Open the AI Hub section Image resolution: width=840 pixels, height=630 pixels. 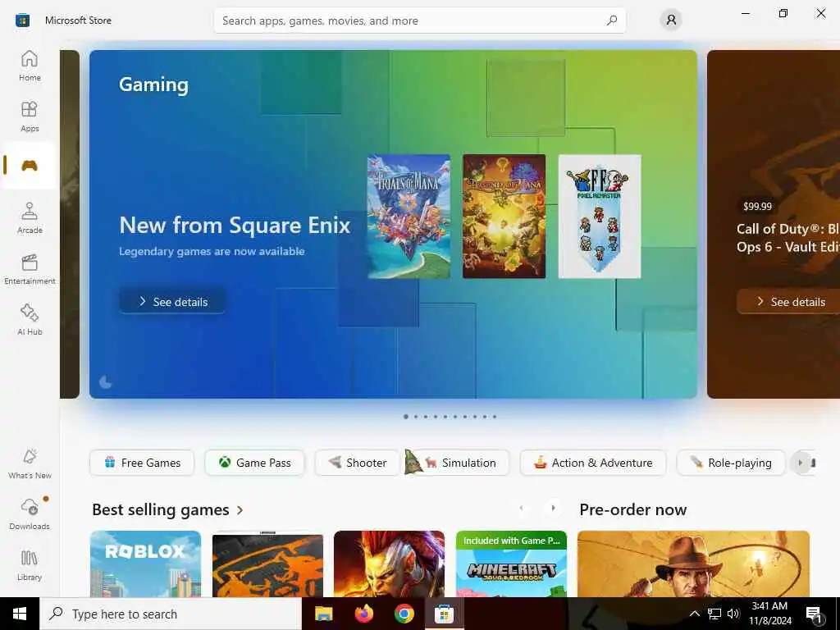[x=30, y=320]
